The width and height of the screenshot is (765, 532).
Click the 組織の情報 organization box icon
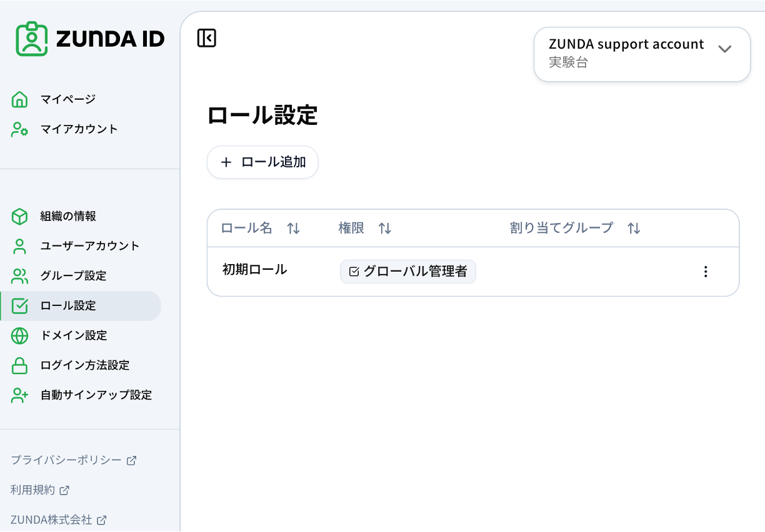pos(18,216)
